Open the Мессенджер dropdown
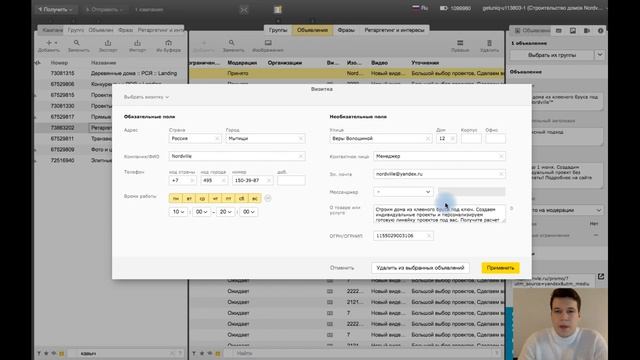The height and width of the screenshot is (360, 640). click(403, 192)
